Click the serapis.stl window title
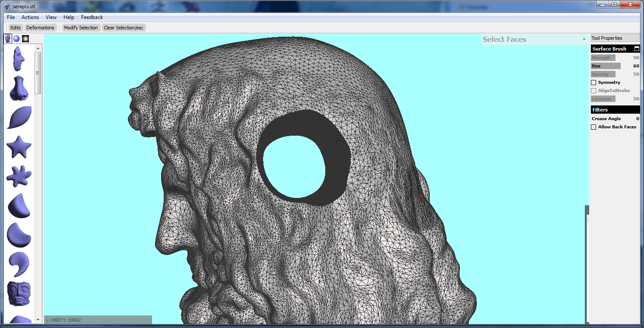The height and width of the screenshot is (328, 644). (x=24, y=7)
